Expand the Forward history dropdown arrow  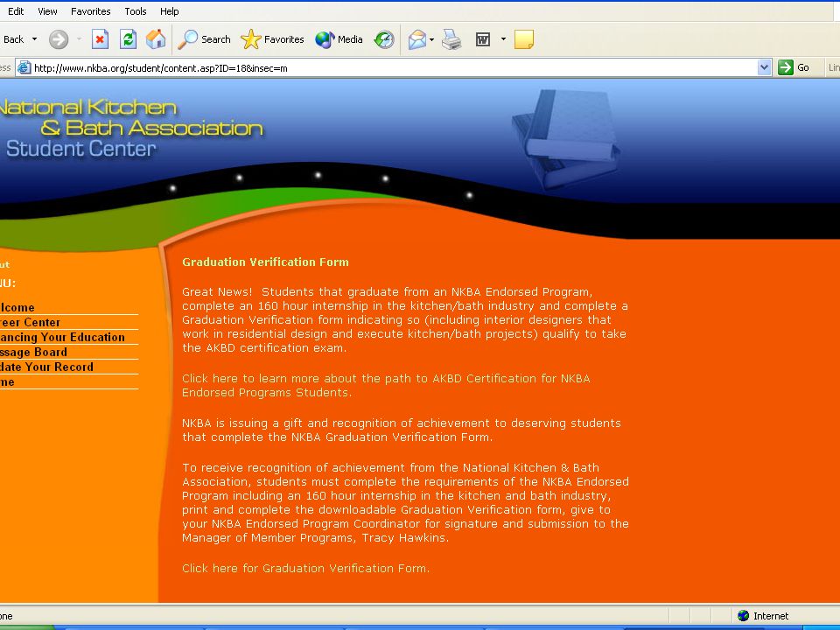coord(79,39)
